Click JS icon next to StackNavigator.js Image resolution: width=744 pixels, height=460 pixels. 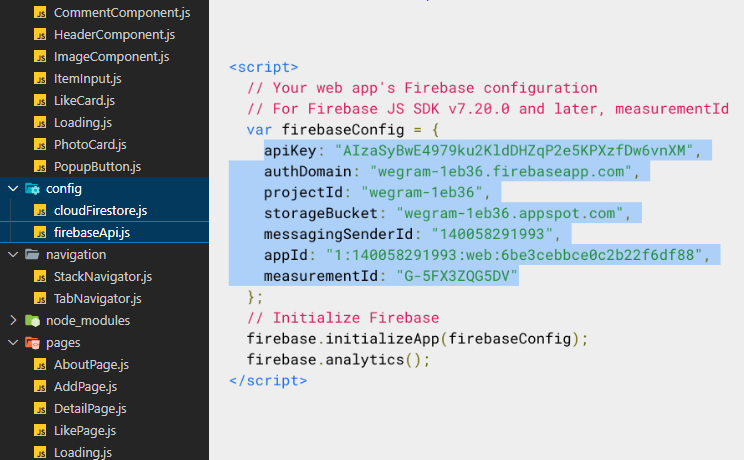coord(40,276)
